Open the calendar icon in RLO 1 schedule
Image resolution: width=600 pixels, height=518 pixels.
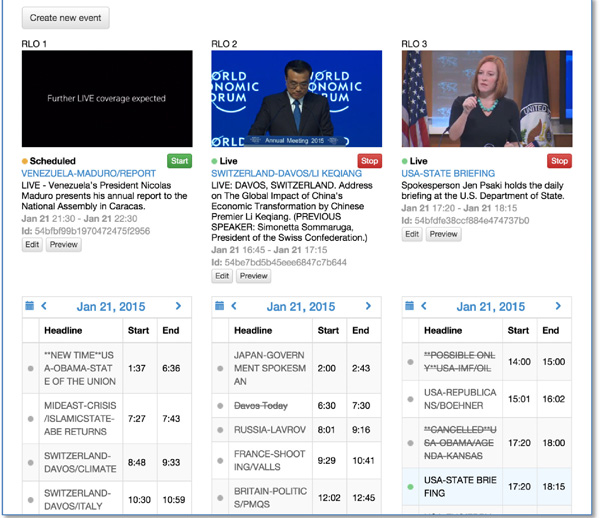(29, 306)
